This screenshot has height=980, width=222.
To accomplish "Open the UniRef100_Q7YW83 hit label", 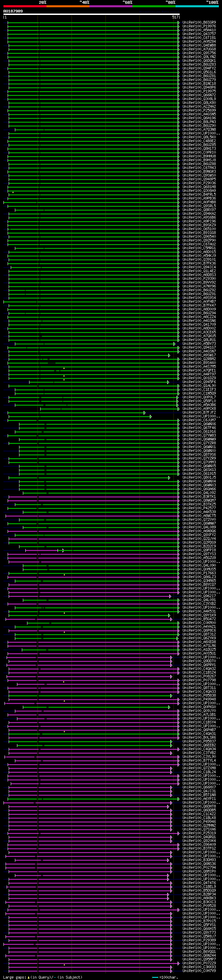I will pos(199,435).
